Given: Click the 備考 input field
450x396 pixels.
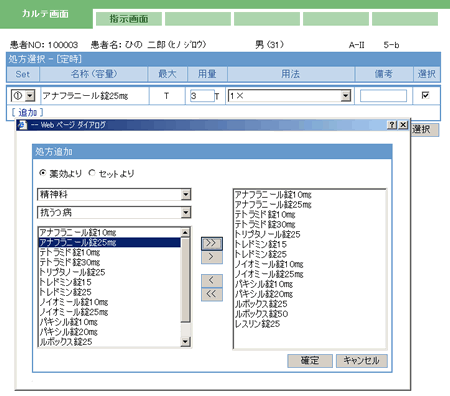Looking at the screenshot, I should pyautogui.click(x=383, y=96).
